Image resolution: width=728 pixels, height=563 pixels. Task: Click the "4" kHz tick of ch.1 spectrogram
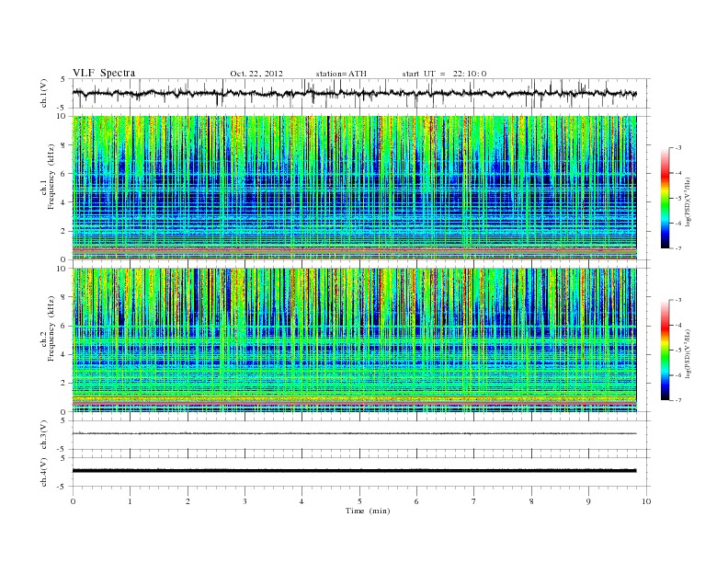tap(63, 202)
